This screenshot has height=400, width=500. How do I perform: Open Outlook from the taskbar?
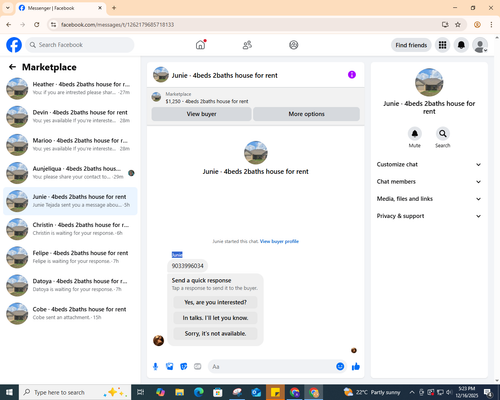pos(256,392)
